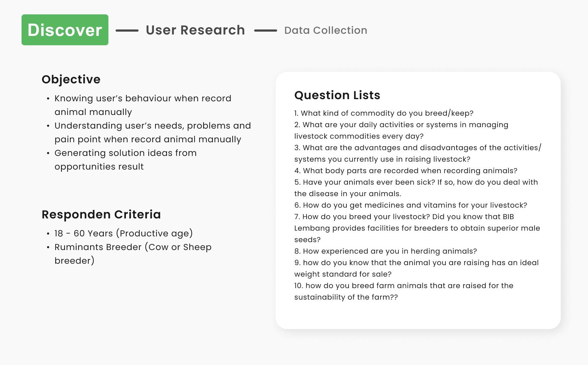Screen dimensions: 588x365
Task: Click the Question Lists heading
Action: [337, 95]
